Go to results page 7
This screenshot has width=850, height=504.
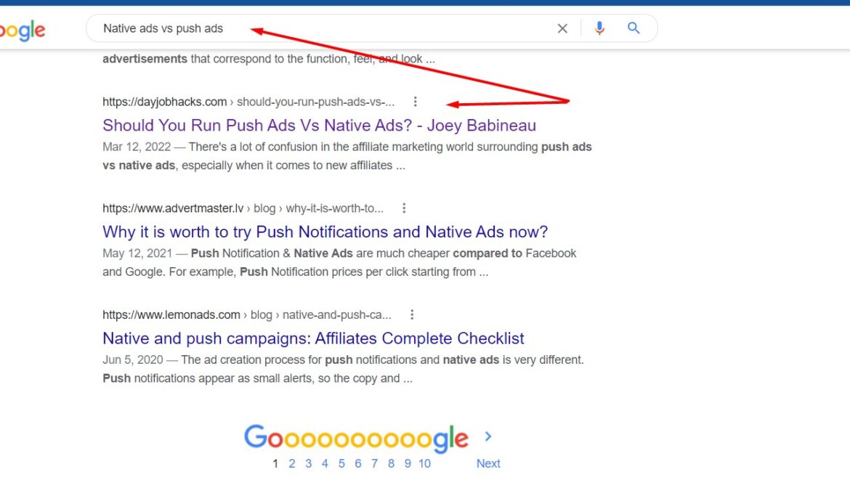pos(375,463)
